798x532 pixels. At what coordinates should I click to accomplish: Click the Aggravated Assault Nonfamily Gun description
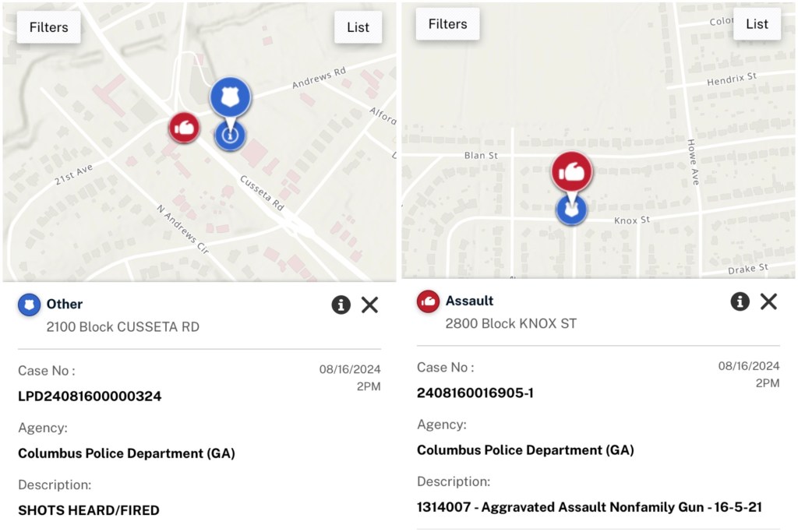click(589, 507)
